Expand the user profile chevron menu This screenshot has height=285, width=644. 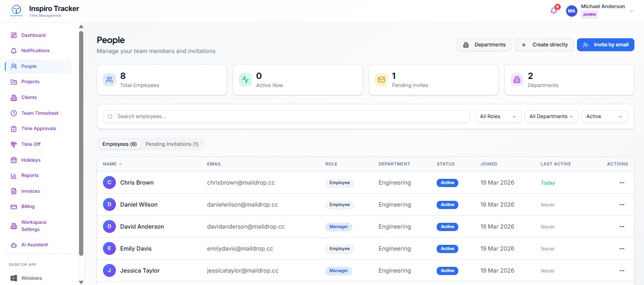(631, 11)
